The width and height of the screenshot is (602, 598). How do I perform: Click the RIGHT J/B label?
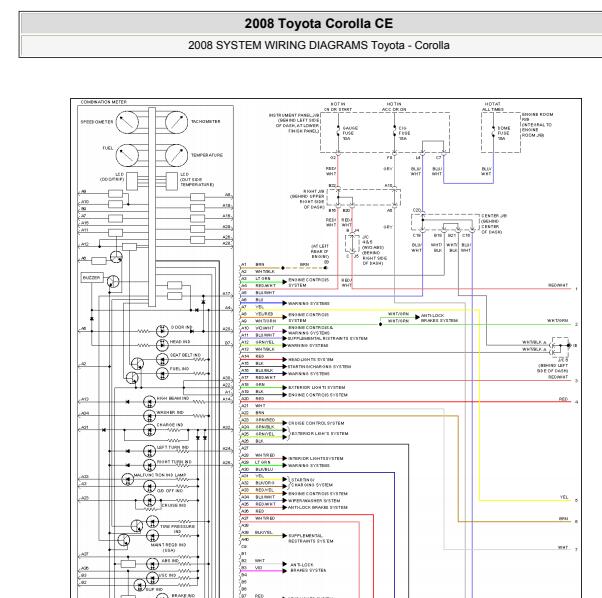[x=308, y=199]
